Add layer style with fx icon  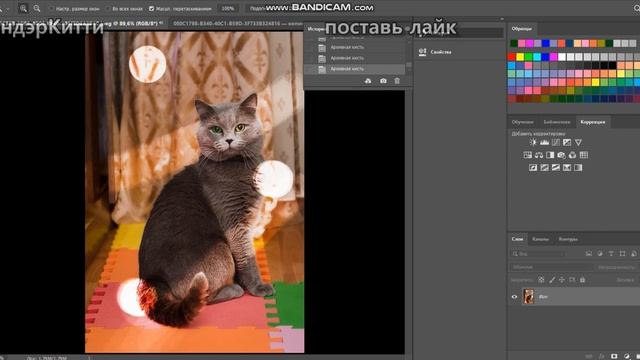click(x=601, y=356)
